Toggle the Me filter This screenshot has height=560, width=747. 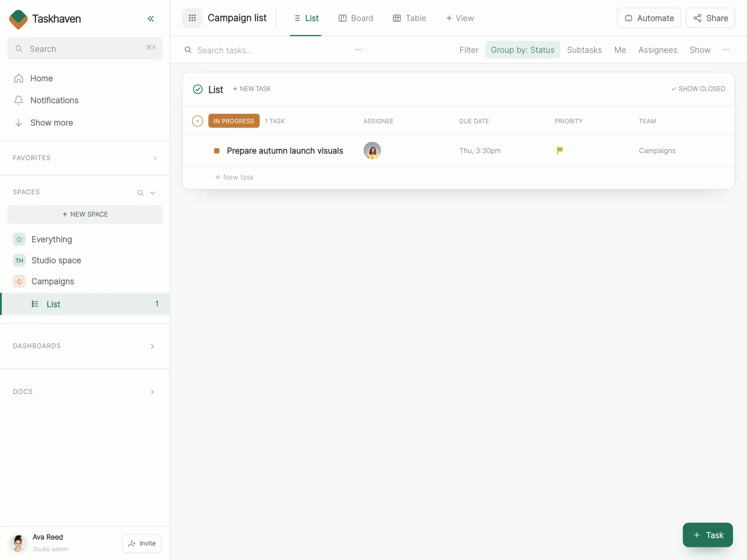620,50
